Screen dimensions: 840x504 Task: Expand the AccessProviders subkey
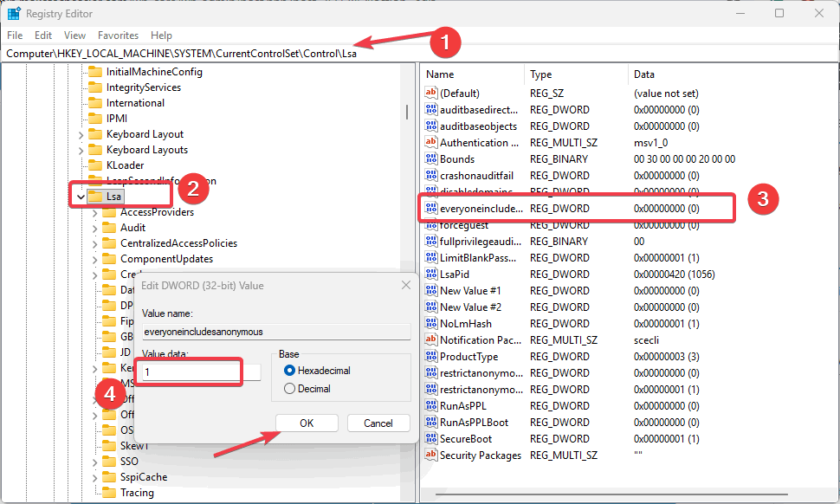(94, 213)
